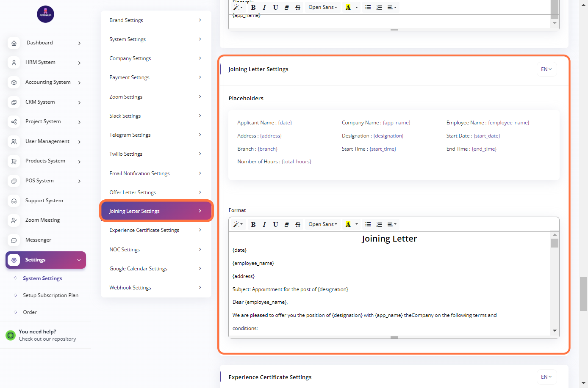Insert numbered list in Joining Letter editor
588x388 pixels.
(379, 225)
